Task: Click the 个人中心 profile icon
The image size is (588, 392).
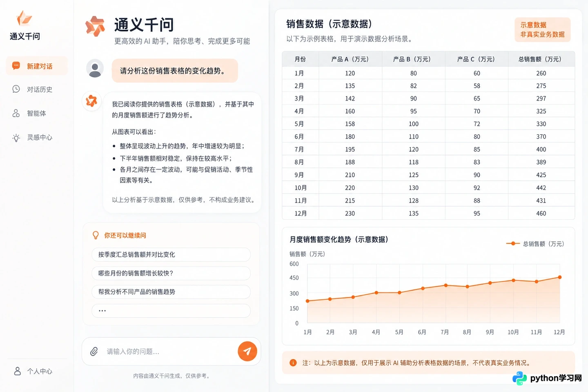Action: point(17,371)
